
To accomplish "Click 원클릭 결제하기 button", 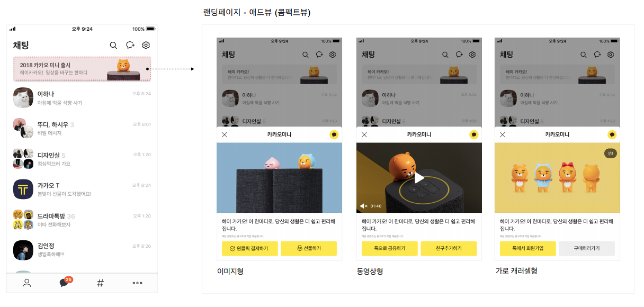I will pyautogui.click(x=250, y=248).
